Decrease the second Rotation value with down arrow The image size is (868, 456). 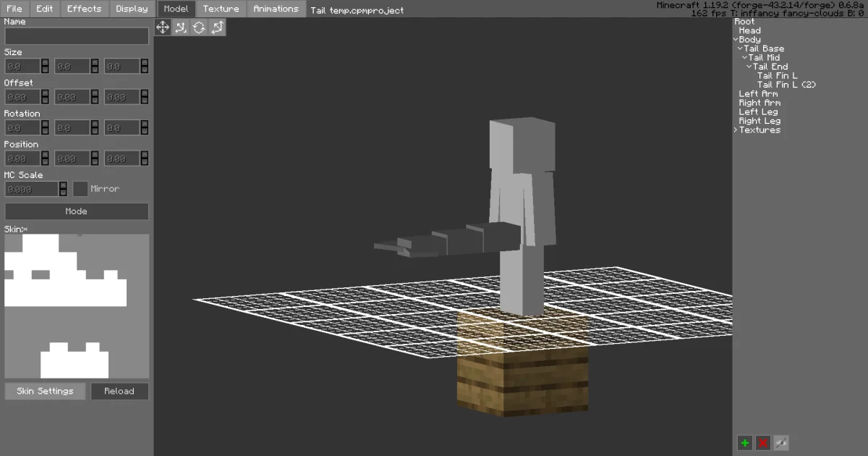coord(95,132)
